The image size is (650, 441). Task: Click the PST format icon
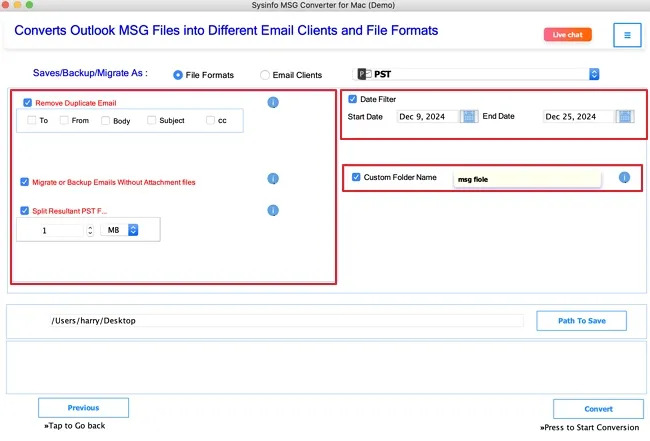pyautogui.click(x=364, y=74)
